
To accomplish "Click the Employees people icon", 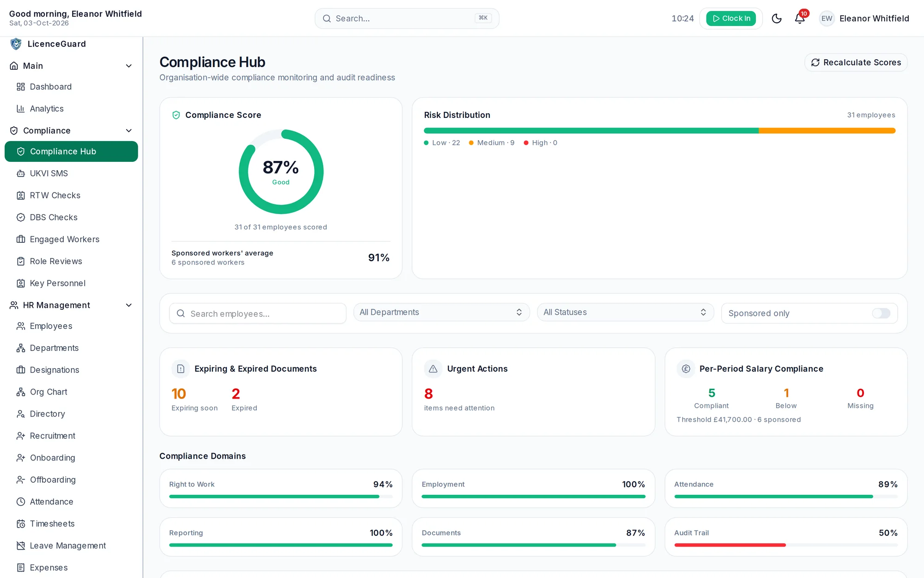I will coord(21,326).
